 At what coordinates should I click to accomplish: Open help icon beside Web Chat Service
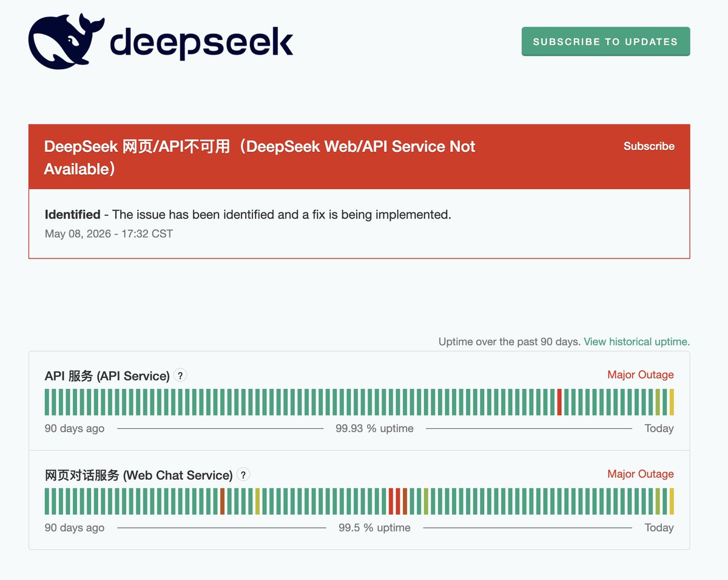pyautogui.click(x=243, y=475)
